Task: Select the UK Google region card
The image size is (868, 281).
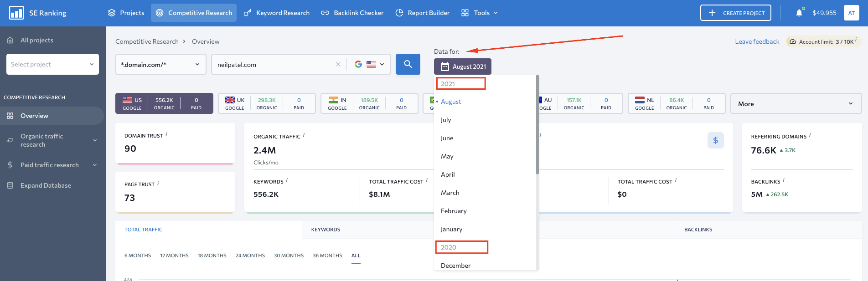Action: coord(267,103)
